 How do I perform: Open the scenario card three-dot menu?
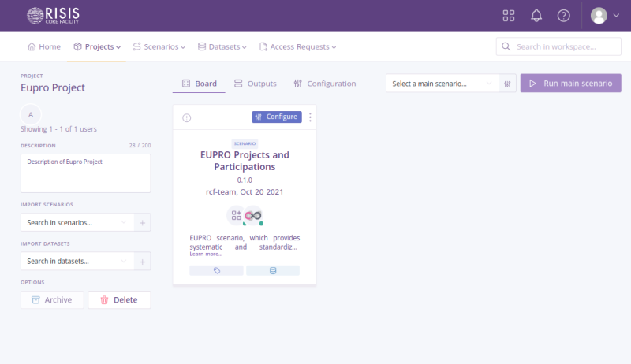point(310,117)
